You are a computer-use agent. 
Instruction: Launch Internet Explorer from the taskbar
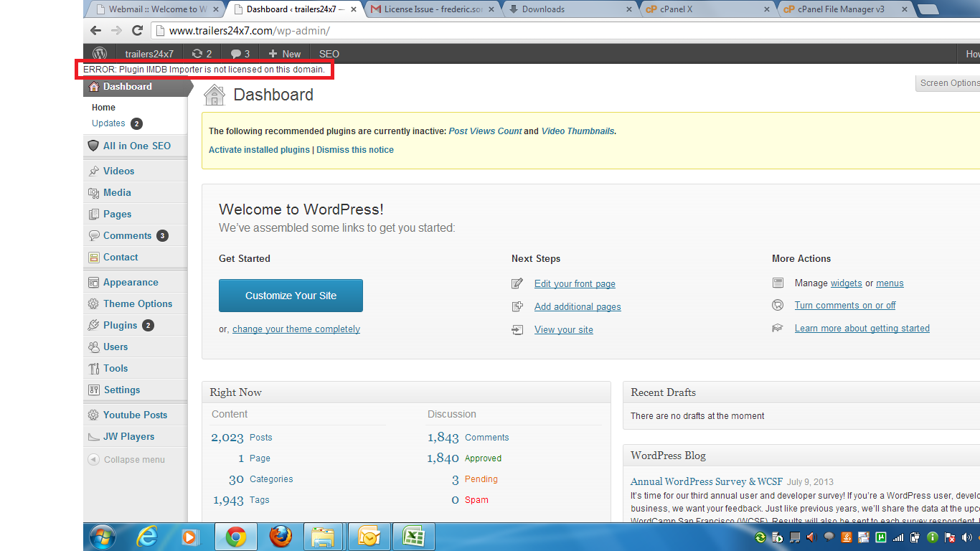tap(148, 537)
